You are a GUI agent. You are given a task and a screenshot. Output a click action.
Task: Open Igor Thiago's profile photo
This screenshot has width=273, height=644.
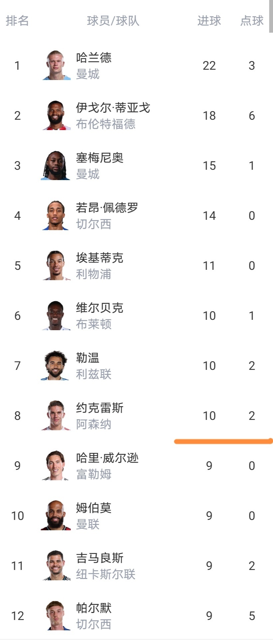pyautogui.click(x=56, y=115)
